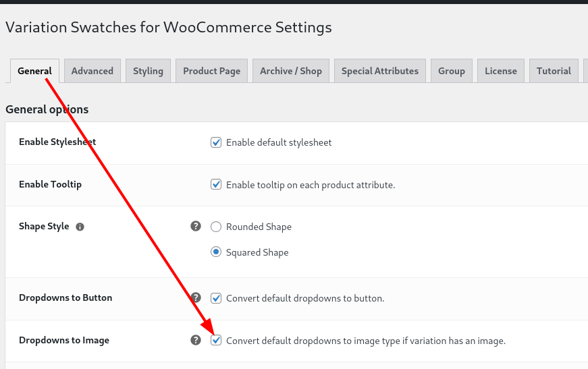This screenshot has width=588, height=369.
Task: Uncheck Enable default stylesheet checkbox
Action: pyautogui.click(x=216, y=142)
